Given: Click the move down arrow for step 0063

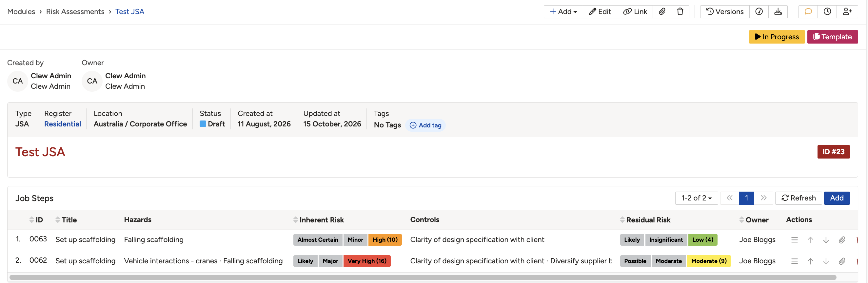Looking at the screenshot, I should click(x=825, y=240).
